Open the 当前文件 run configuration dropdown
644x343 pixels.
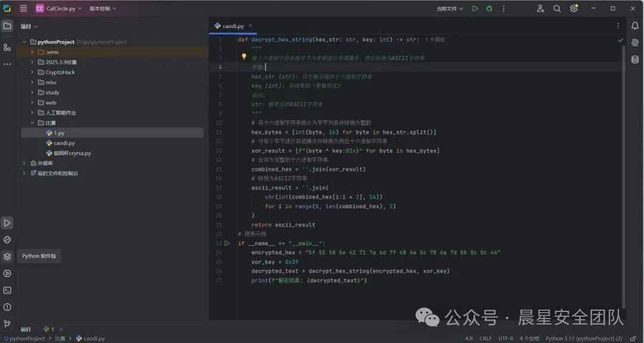pos(450,8)
